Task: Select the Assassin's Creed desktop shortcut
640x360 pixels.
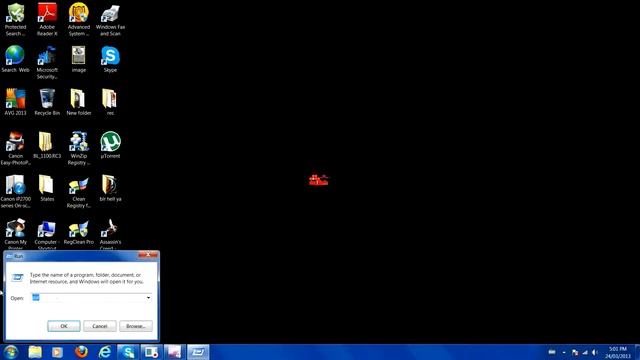Action: click(110, 234)
